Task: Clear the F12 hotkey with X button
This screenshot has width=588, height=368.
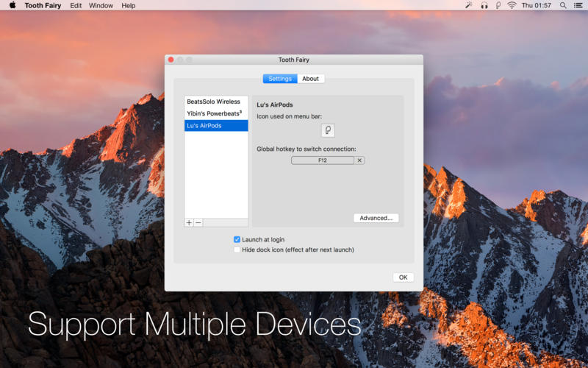Action: pos(359,160)
